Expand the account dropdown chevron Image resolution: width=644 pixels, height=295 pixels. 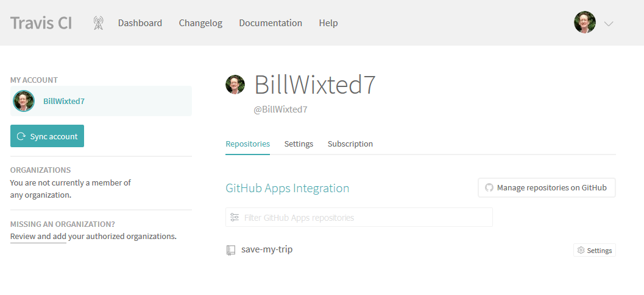coord(609,24)
